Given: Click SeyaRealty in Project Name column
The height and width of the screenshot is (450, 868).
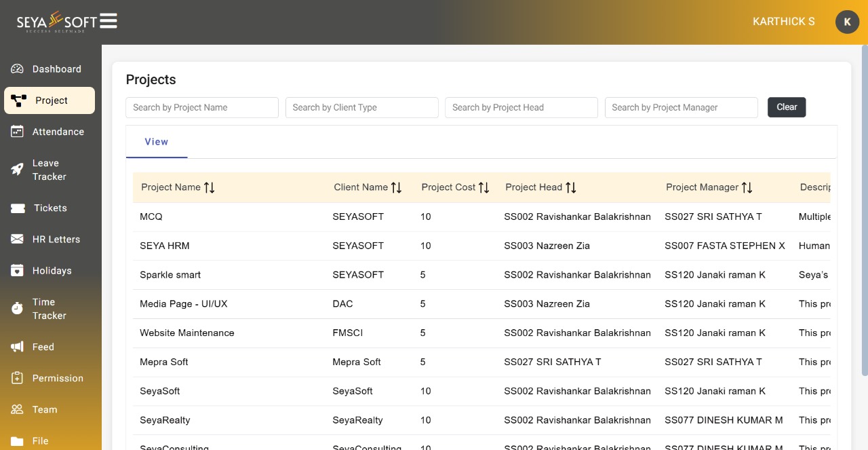Looking at the screenshot, I should point(165,420).
